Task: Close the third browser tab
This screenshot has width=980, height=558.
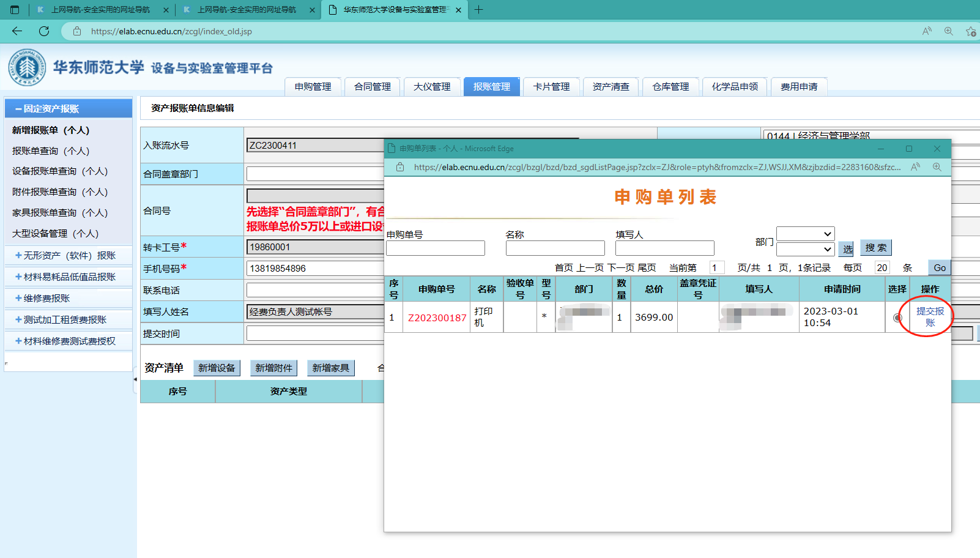Action: pyautogui.click(x=458, y=10)
